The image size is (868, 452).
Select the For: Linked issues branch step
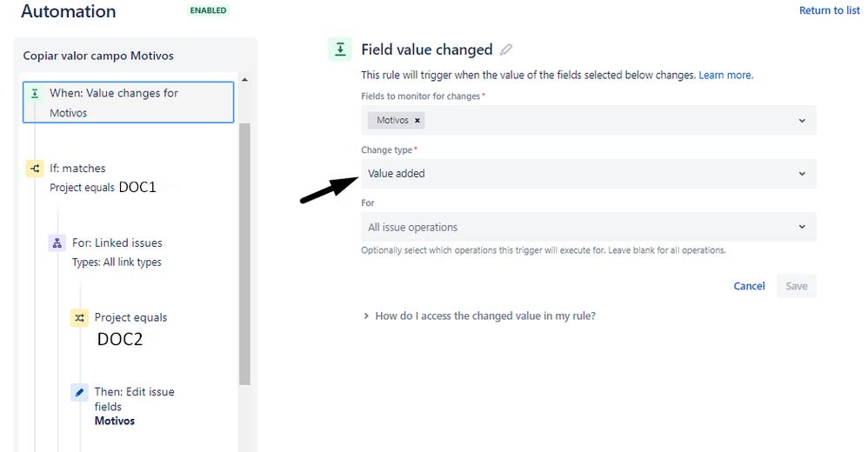click(106, 252)
